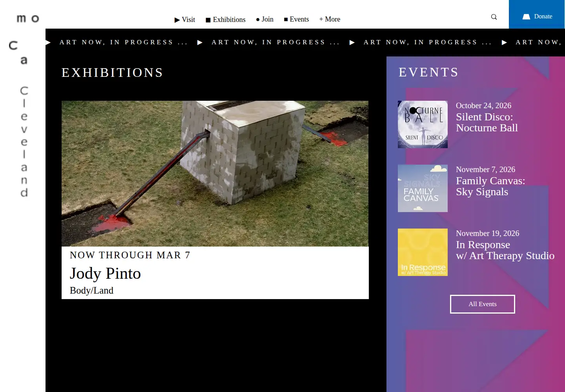Screen dimensions: 565x392
Task: Open the Visit menu
Action: pos(185,20)
